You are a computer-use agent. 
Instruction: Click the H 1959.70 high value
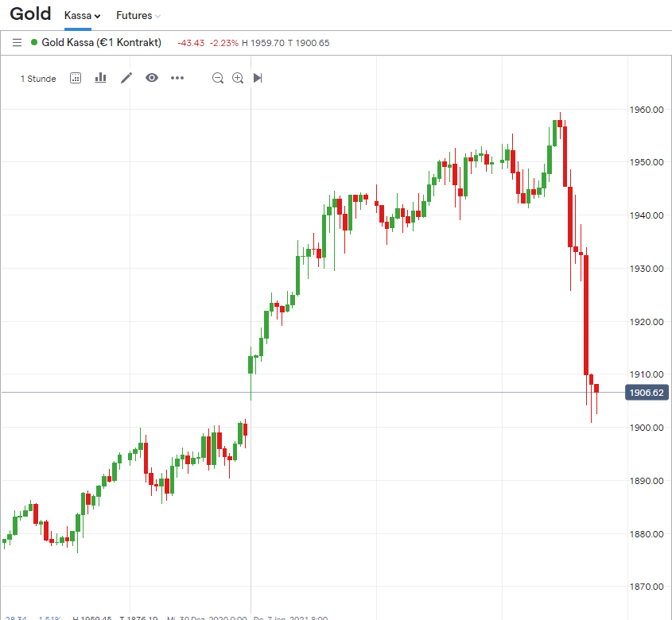(x=263, y=43)
